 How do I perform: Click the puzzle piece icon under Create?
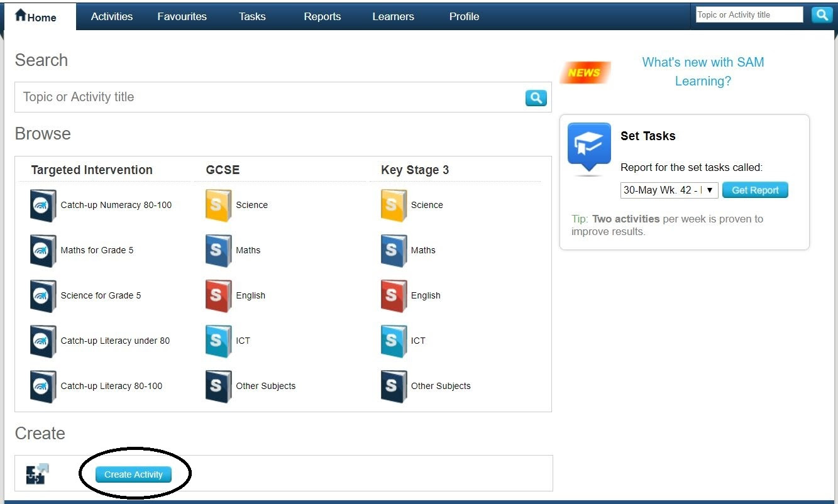click(x=37, y=474)
